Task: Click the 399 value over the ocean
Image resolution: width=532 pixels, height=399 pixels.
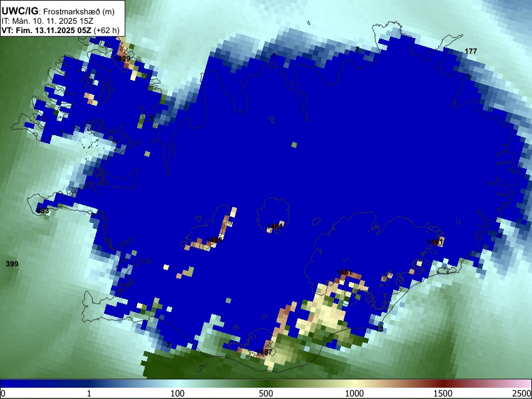Action: (12, 264)
